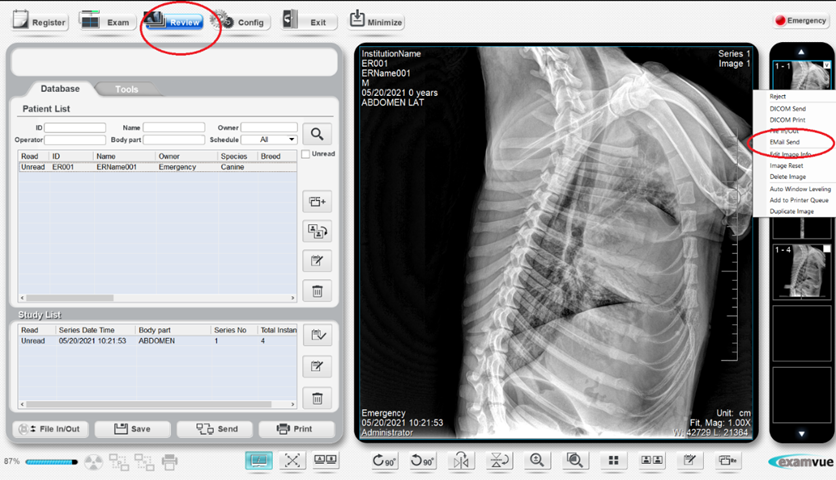
Task: Click the radiation status icon
Action: pos(93,462)
